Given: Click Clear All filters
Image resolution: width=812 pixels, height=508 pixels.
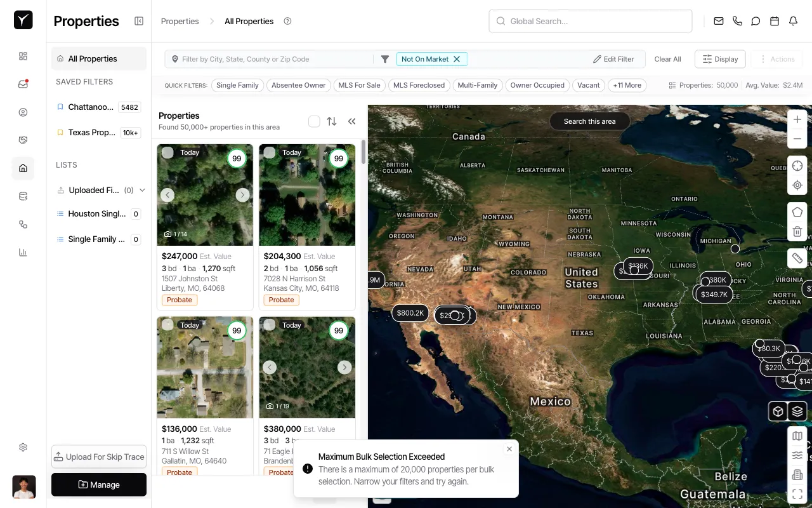Looking at the screenshot, I should 667,59.
